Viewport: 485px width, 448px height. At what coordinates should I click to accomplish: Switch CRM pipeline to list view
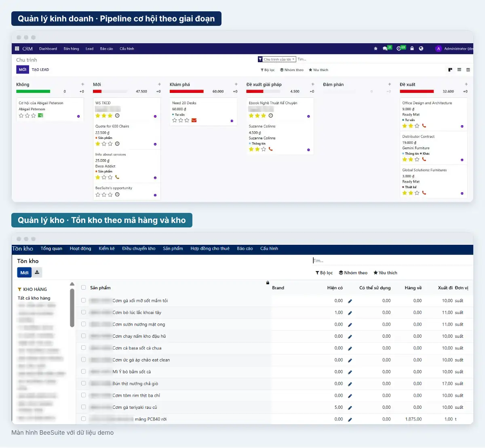click(459, 70)
